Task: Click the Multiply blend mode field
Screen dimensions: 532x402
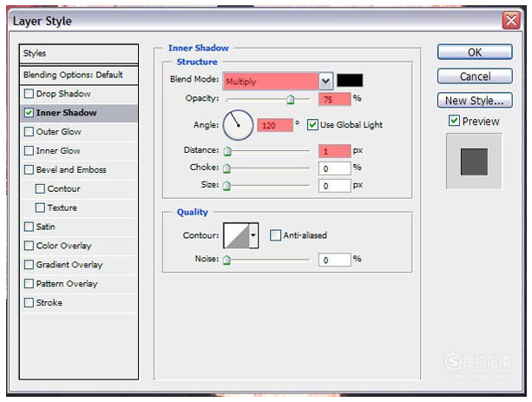Action: pos(271,81)
